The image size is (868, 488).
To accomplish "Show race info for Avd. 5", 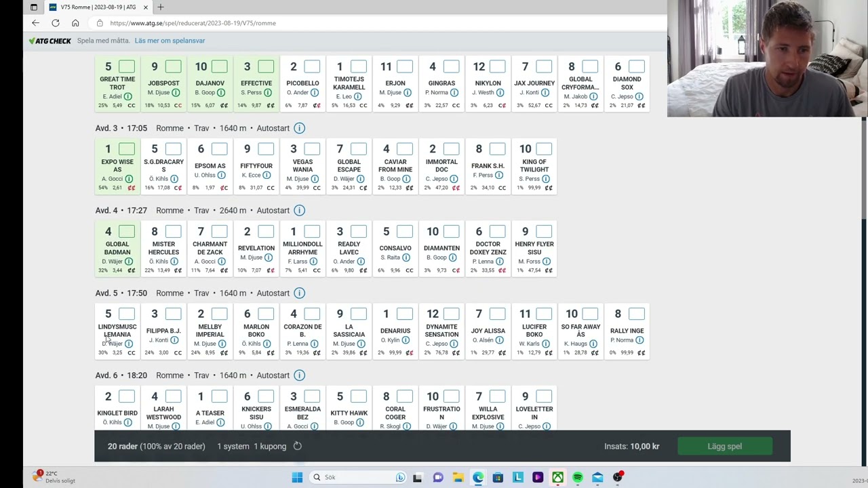I will click(x=299, y=293).
